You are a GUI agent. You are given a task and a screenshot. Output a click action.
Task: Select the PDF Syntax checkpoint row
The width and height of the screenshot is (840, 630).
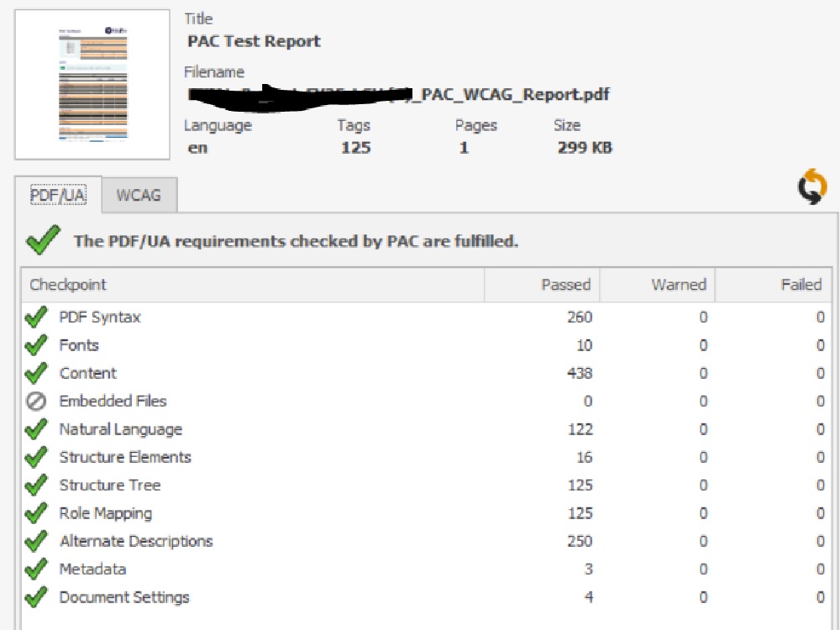pos(426,317)
